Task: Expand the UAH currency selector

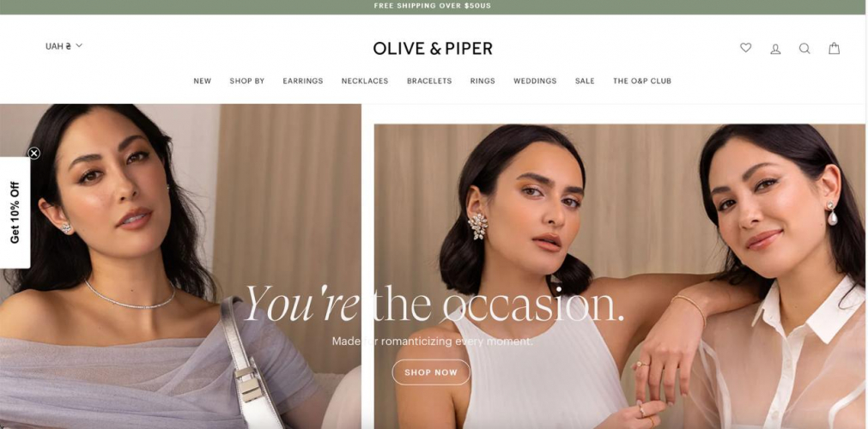Action: [64, 46]
